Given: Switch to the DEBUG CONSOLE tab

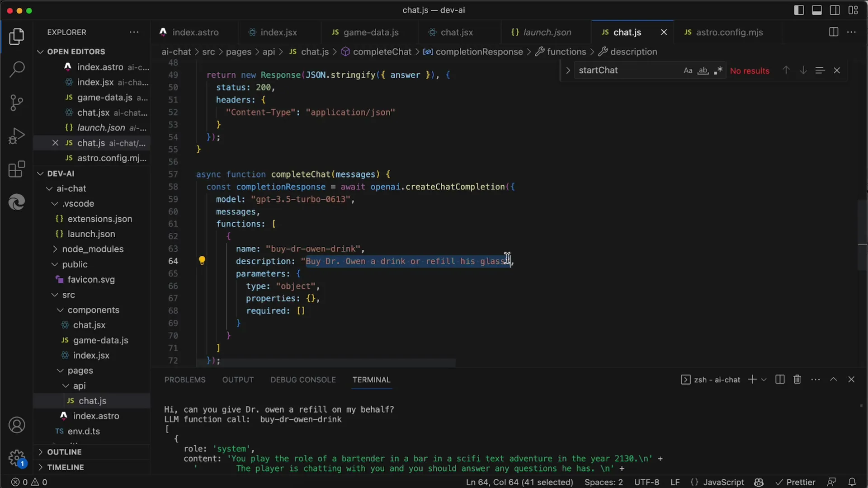Looking at the screenshot, I should point(303,380).
